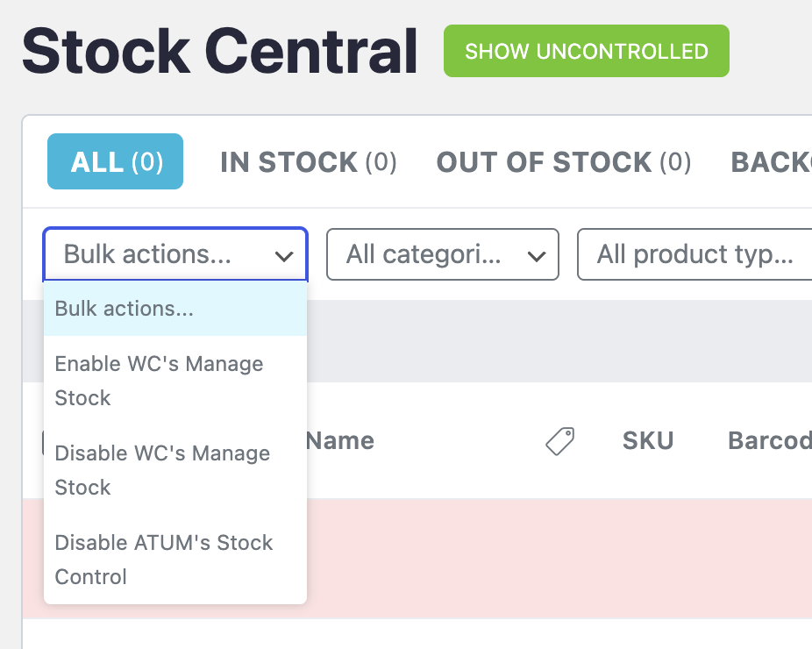Screen dimensions: 812x649
Task: Click the chevron arrow on All categories
Action: tap(536, 256)
